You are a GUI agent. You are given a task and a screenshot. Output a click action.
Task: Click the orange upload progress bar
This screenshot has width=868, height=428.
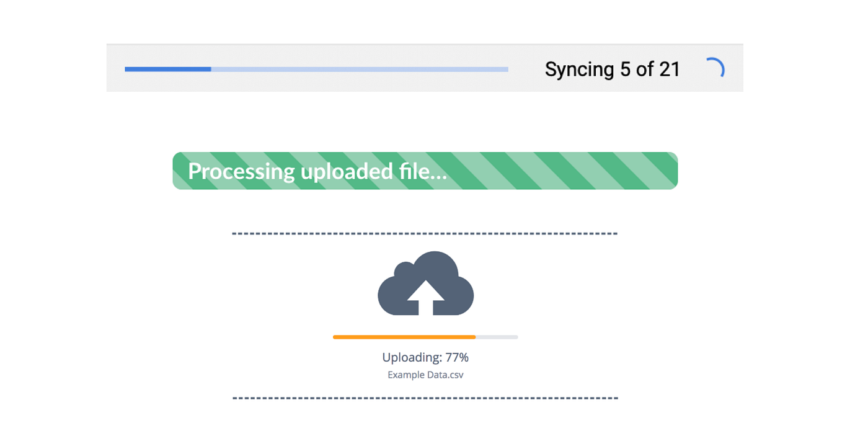click(403, 337)
